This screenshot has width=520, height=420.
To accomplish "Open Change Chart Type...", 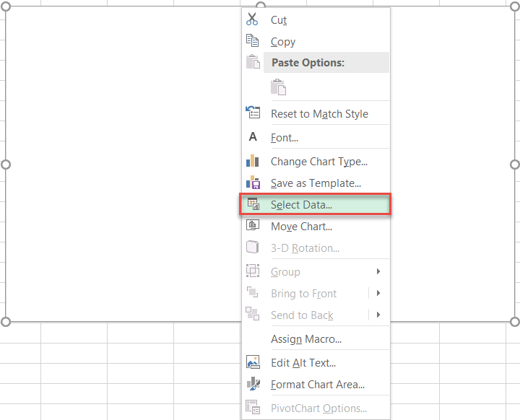I will click(x=316, y=162).
